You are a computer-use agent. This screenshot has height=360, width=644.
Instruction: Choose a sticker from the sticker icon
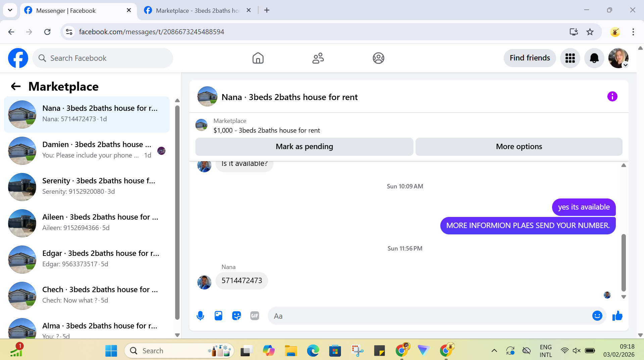[x=236, y=316]
